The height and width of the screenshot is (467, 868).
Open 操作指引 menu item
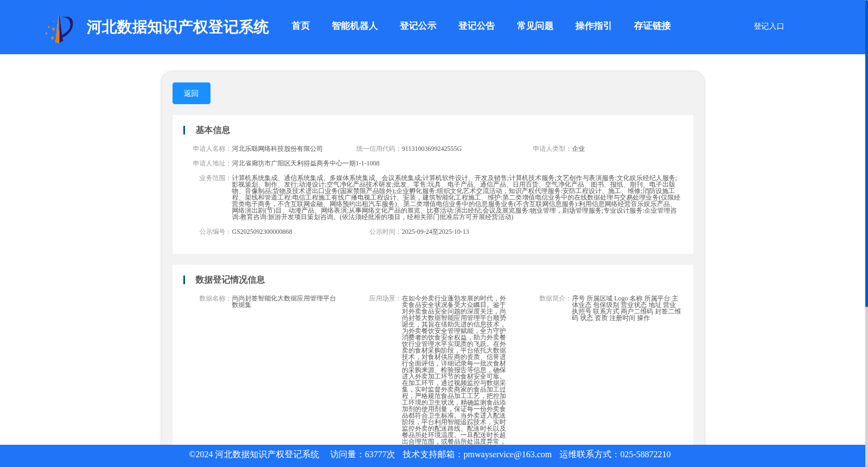tap(593, 26)
